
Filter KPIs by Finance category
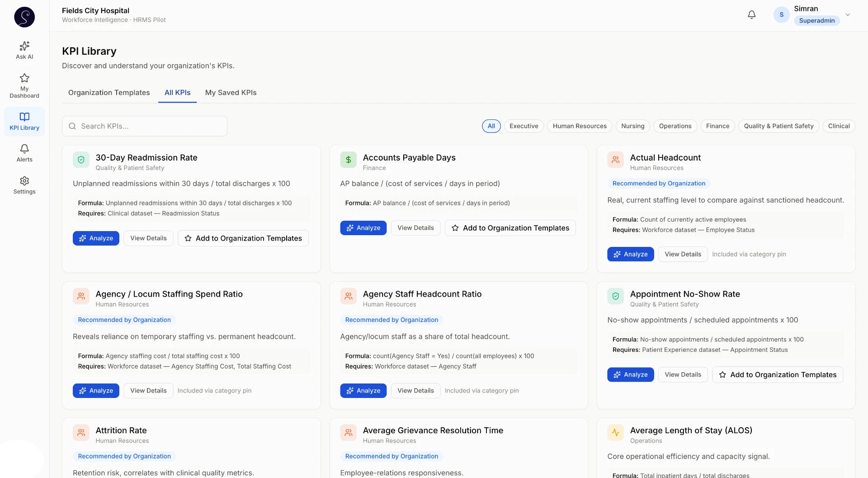click(x=717, y=126)
